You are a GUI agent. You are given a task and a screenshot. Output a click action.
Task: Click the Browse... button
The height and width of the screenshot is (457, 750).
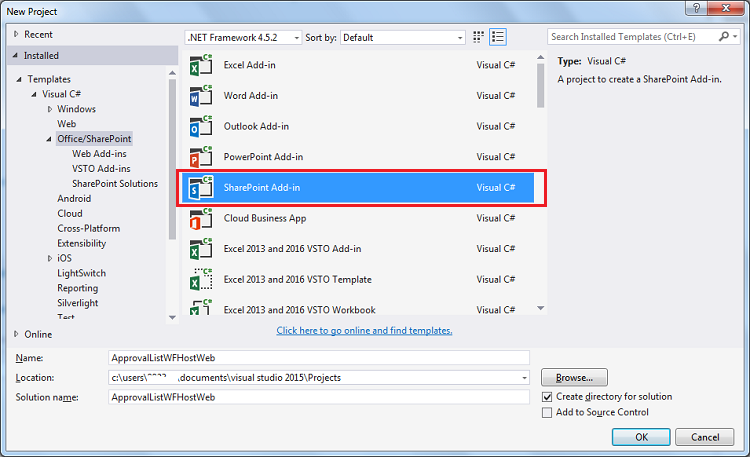574,378
